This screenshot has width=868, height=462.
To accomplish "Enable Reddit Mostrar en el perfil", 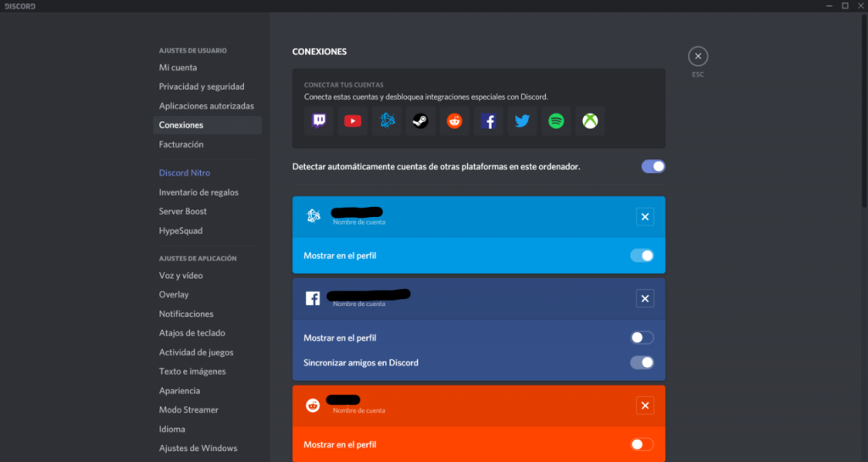I will [642, 444].
